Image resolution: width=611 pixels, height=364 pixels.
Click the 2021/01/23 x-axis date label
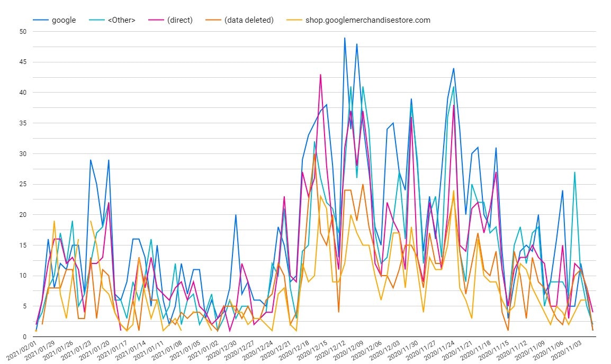pyautogui.click(x=76, y=350)
